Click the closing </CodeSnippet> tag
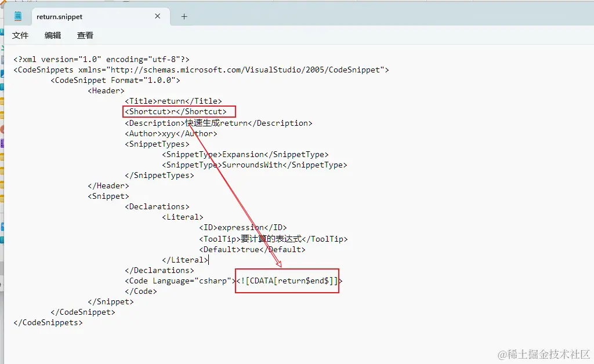 point(82,312)
